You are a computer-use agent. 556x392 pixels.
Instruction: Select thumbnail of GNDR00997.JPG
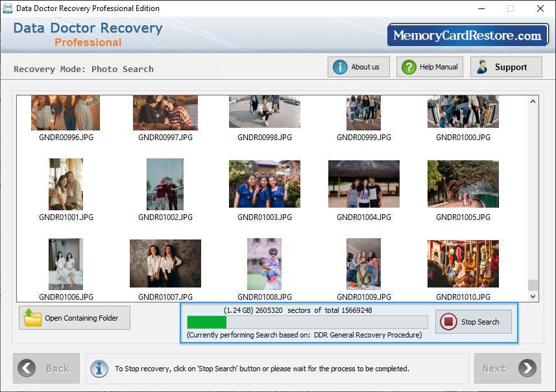pos(165,112)
